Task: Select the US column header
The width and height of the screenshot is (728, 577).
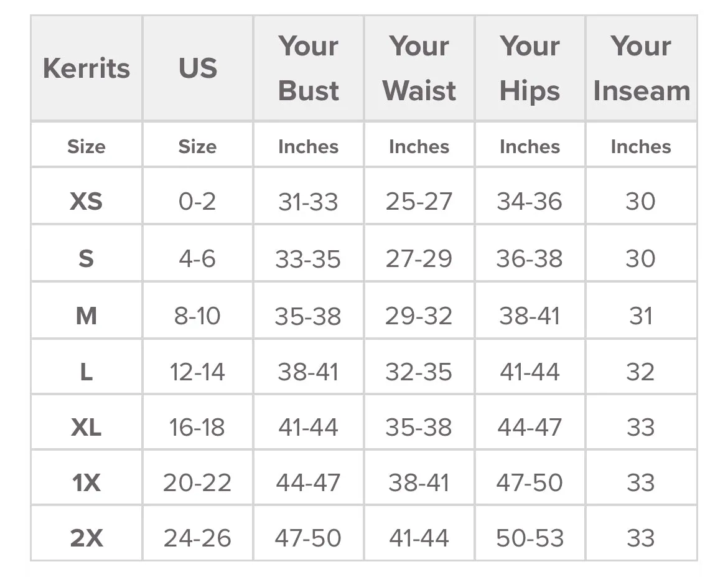Action: coord(197,68)
